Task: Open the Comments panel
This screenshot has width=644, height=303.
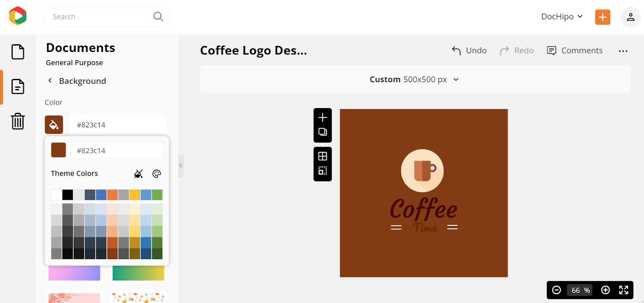Action: click(x=575, y=50)
